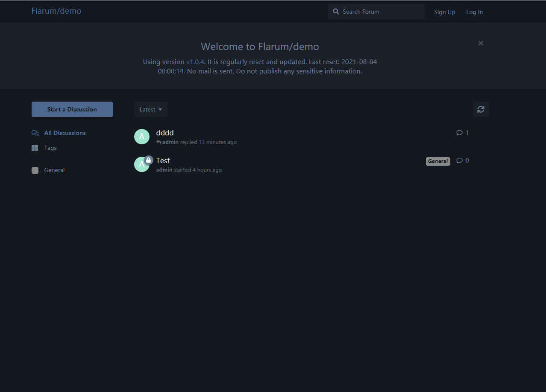The width and height of the screenshot is (546, 392).
Task: Focus the Search Forum input field
Action: pyautogui.click(x=376, y=12)
